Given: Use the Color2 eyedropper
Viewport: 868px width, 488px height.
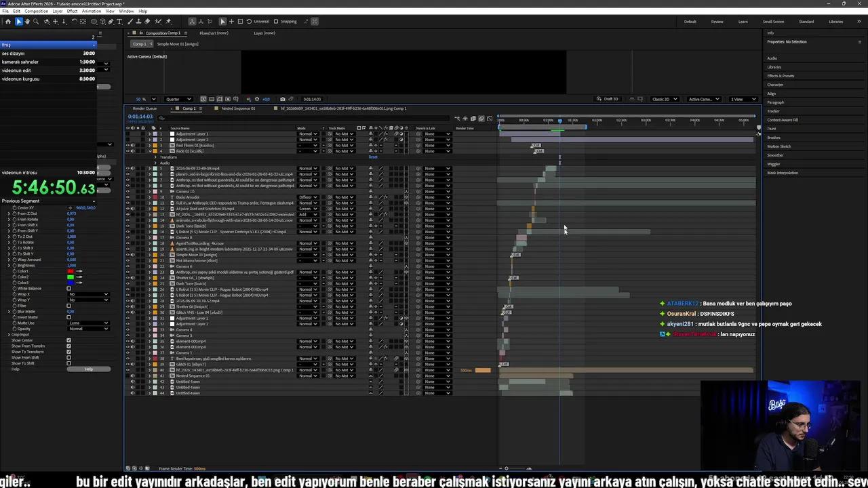Looking at the screenshot, I should (x=79, y=277).
